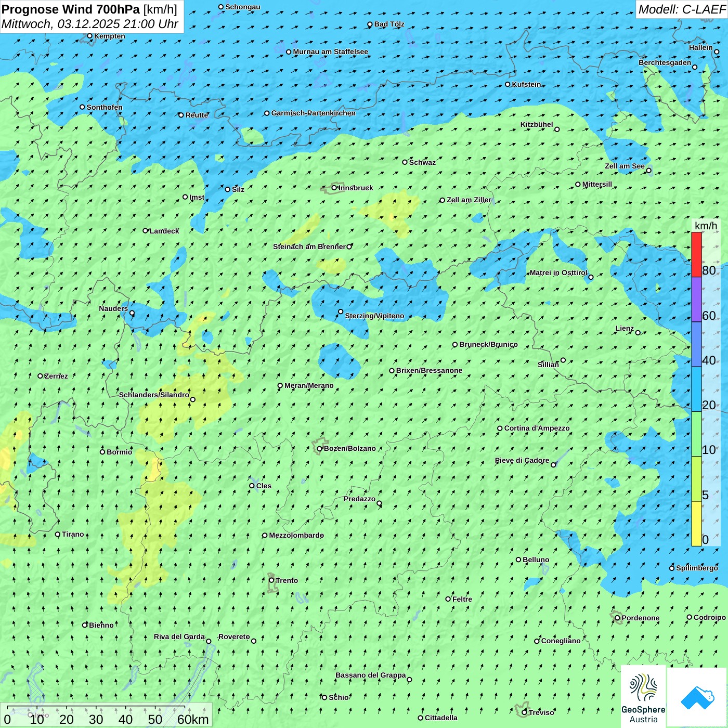Click the Sterzing/Vipiteno location dot

[341, 311]
